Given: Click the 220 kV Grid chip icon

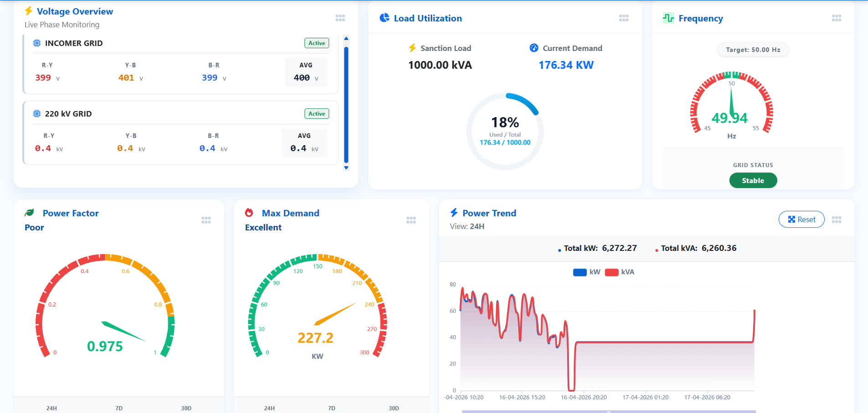Looking at the screenshot, I should tap(37, 114).
